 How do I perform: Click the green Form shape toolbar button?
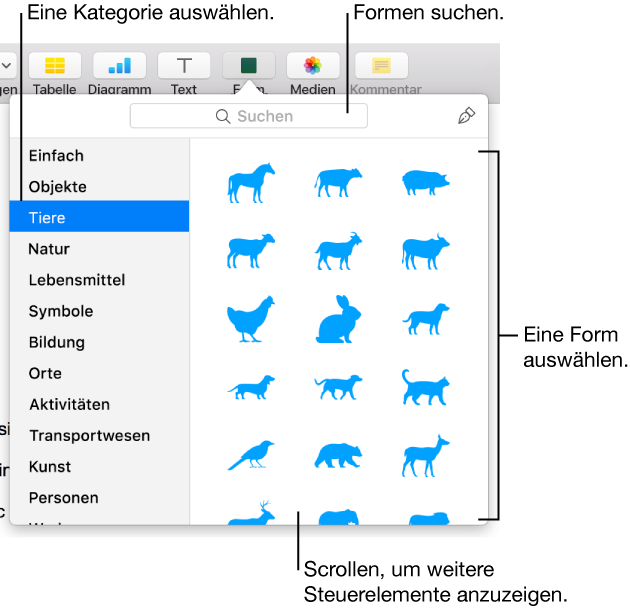pyautogui.click(x=249, y=65)
